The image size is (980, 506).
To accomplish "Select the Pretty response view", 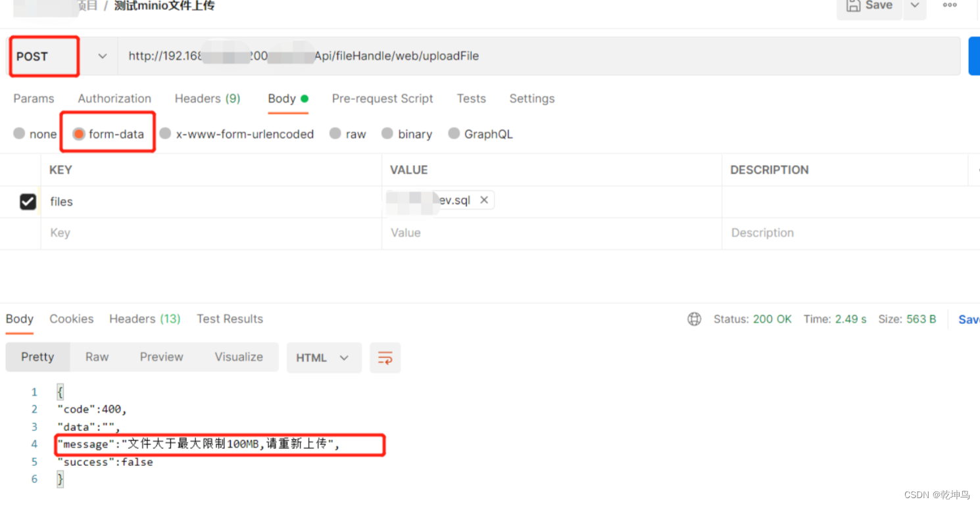I will [37, 357].
